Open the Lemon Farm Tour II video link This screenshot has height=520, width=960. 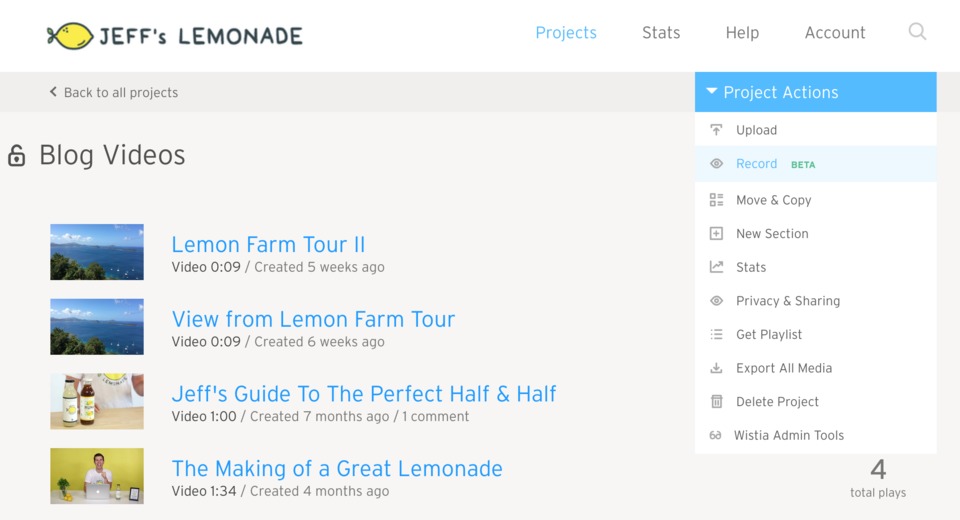pyautogui.click(x=268, y=244)
